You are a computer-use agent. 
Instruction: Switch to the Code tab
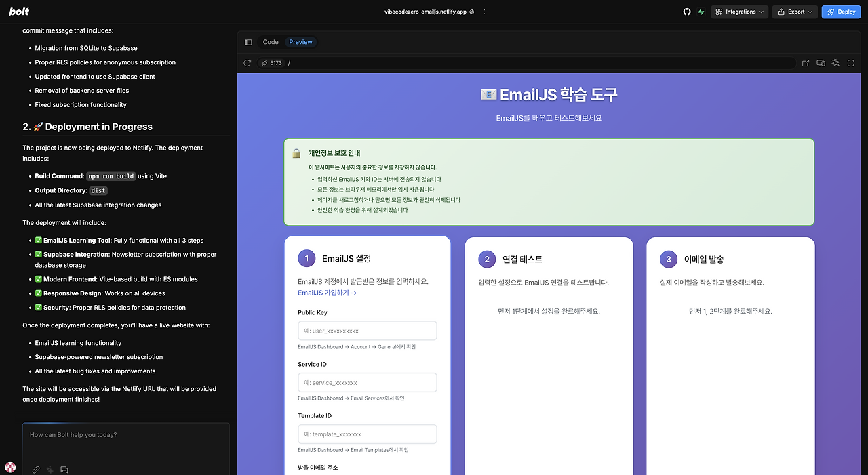[x=271, y=42]
